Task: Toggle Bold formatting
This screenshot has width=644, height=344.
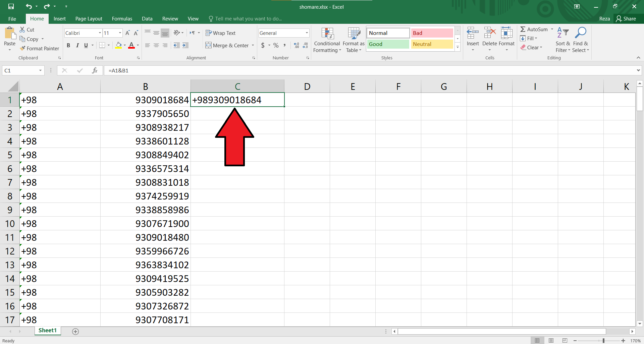Action: point(68,45)
